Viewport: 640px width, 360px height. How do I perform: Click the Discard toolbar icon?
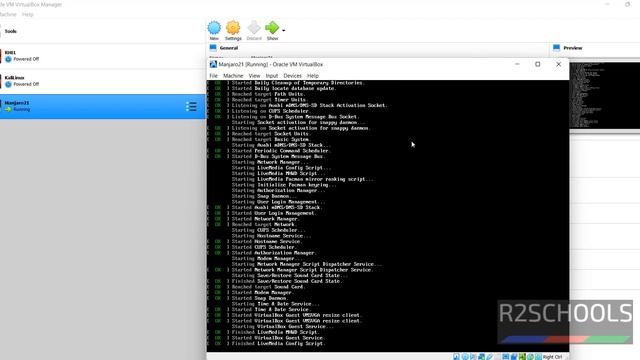[253, 28]
